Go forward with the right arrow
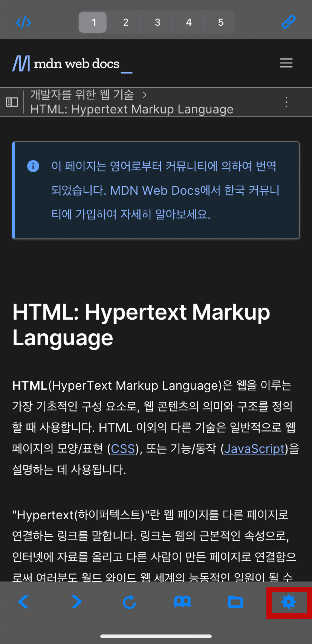Screen dimensions: 312x644 coord(77,602)
